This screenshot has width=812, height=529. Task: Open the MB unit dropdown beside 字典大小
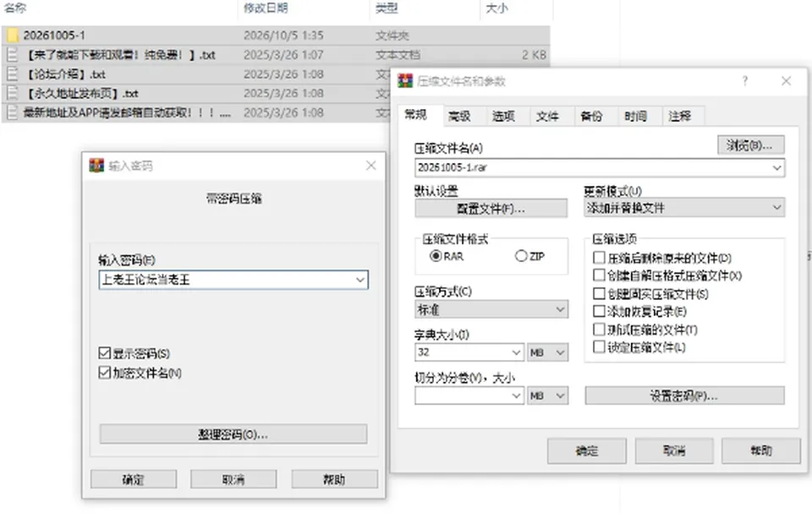(547, 352)
